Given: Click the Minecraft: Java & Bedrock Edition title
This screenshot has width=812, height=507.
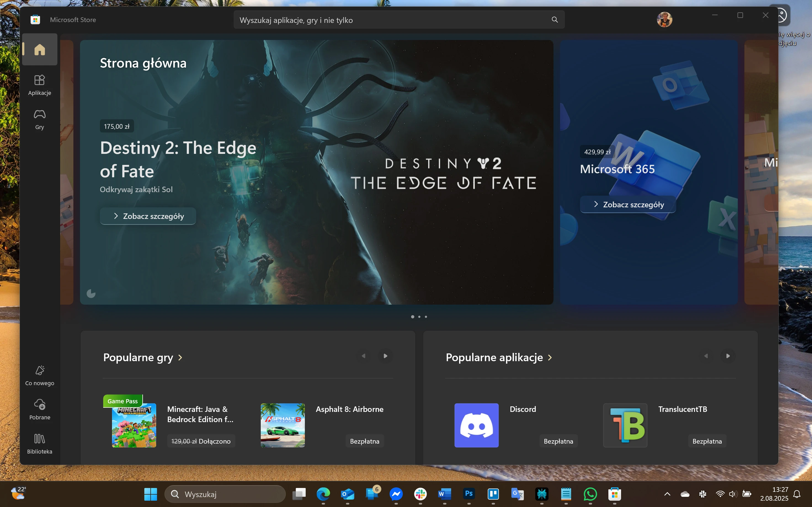Looking at the screenshot, I should [x=200, y=414].
